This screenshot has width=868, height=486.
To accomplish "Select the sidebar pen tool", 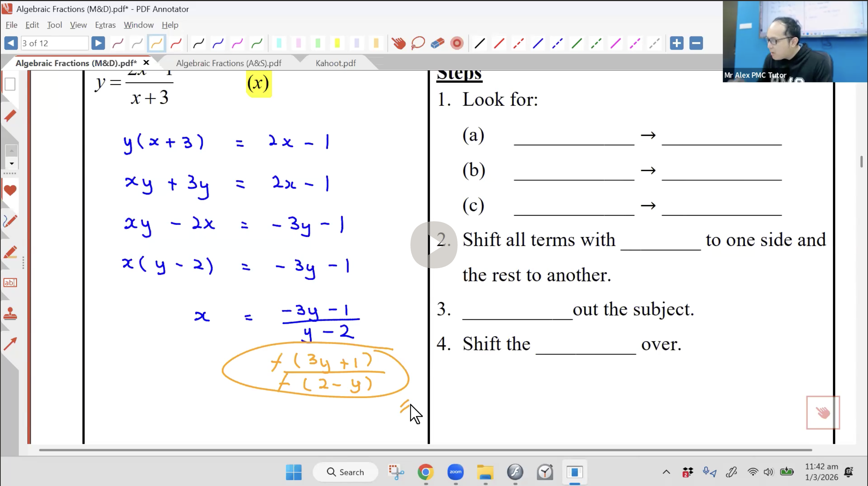I will pos(10,221).
